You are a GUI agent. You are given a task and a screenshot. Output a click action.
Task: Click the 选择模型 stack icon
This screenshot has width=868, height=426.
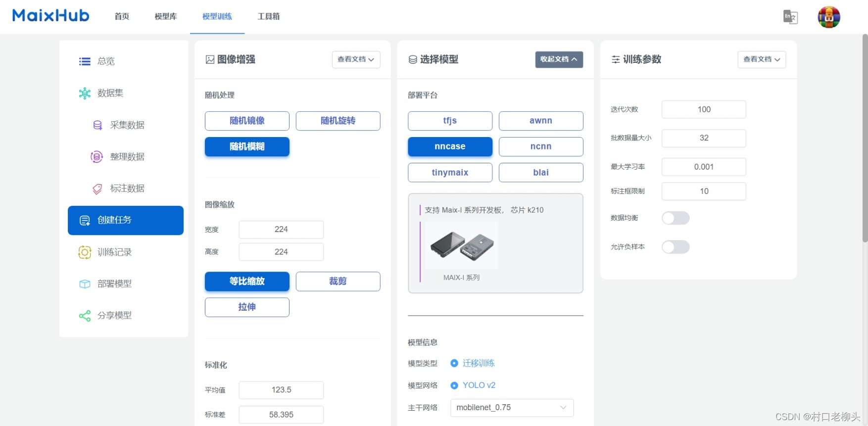tap(413, 59)
